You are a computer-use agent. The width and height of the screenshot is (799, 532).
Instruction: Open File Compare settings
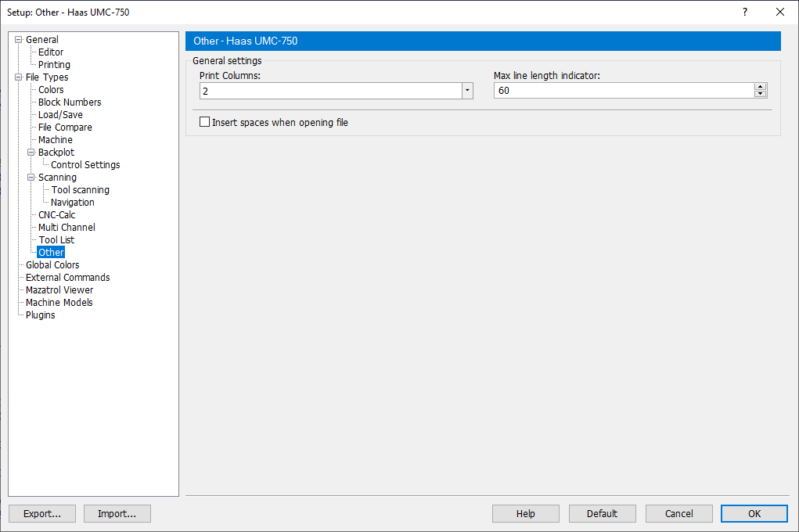(x=65, y=128)
